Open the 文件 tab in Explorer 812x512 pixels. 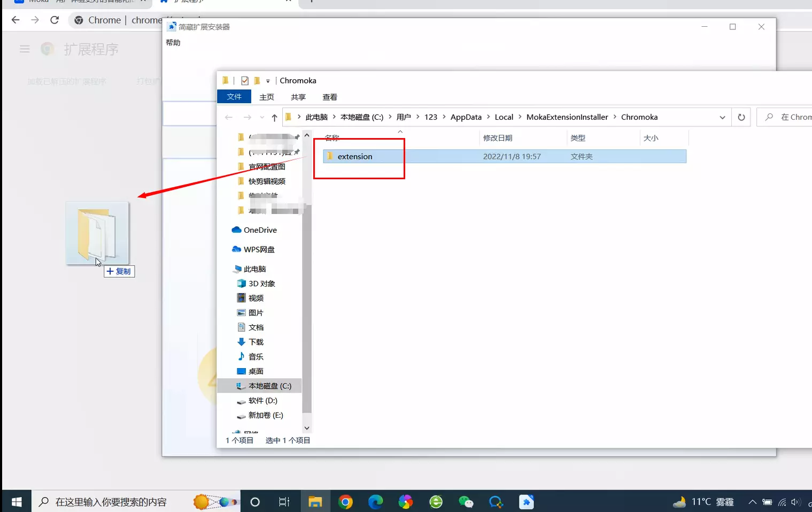coord(234,97)
